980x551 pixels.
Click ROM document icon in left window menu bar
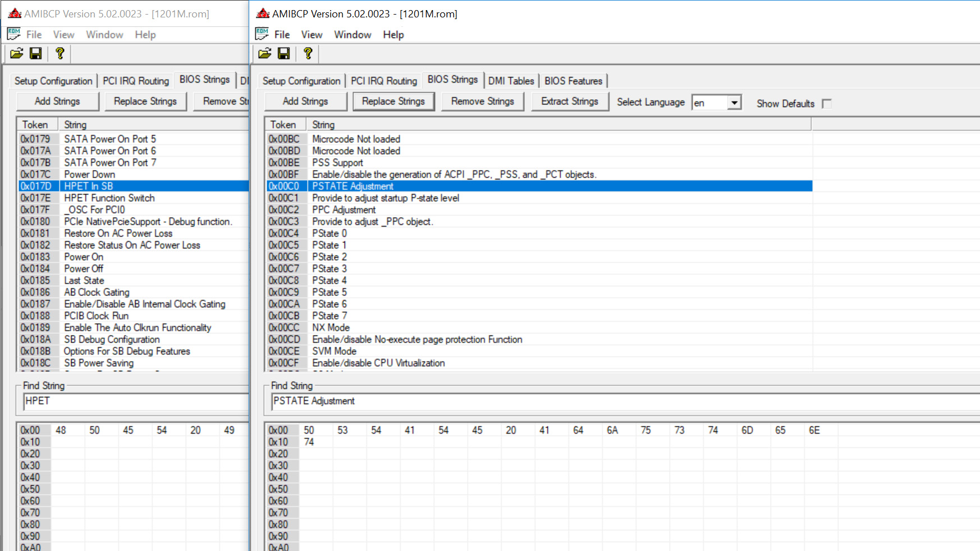pos(14,34)
